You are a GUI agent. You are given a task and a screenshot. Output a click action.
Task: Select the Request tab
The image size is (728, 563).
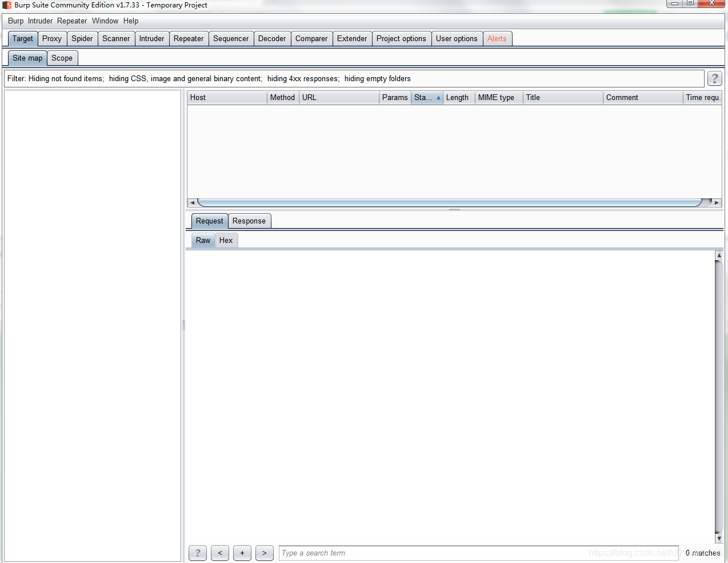tap(210, 221)
